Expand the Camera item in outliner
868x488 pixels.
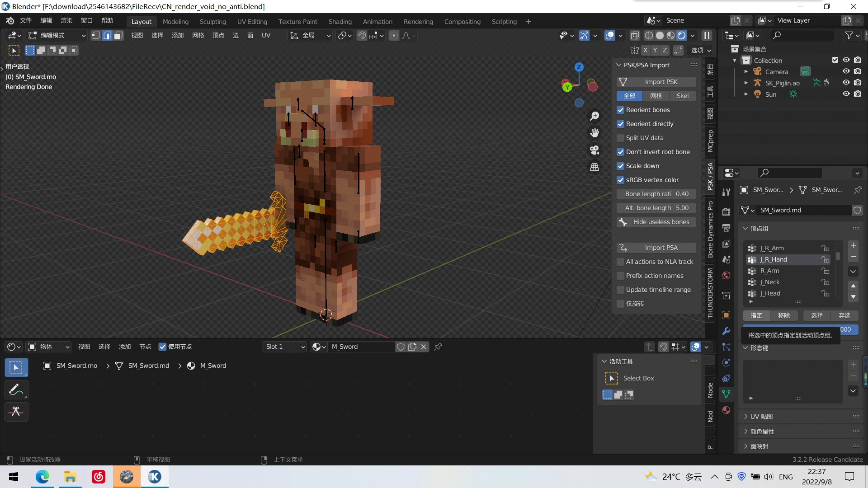tap(746, 71)
